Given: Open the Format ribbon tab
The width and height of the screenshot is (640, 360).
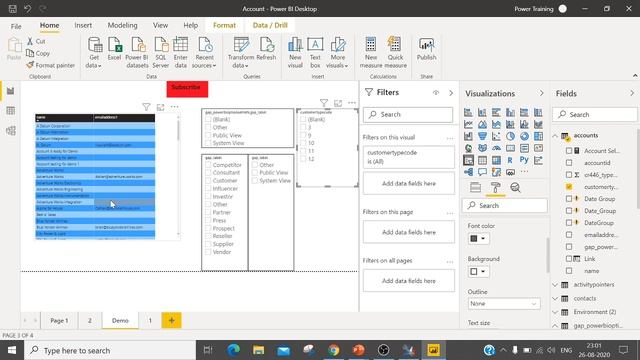Looking at the screenshot, I should (224, 25).
